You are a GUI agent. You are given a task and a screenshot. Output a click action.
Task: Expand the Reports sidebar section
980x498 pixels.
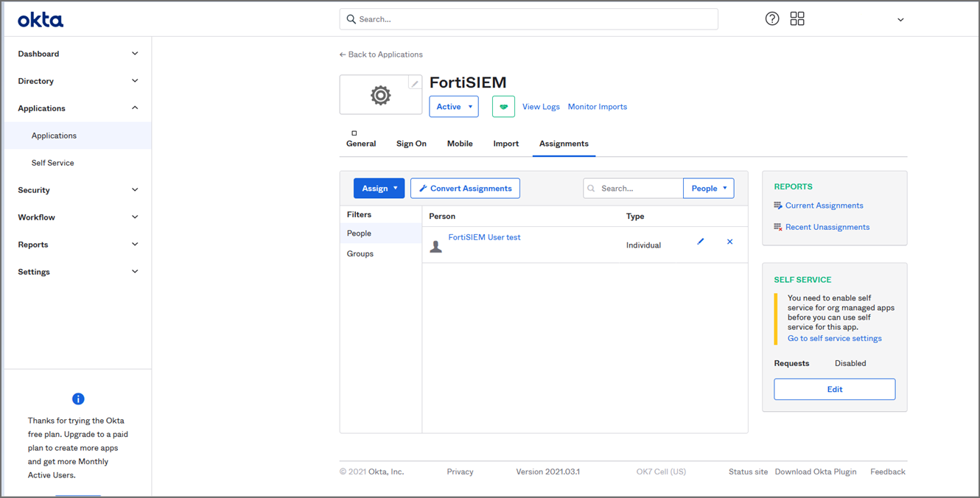(77, 245)
